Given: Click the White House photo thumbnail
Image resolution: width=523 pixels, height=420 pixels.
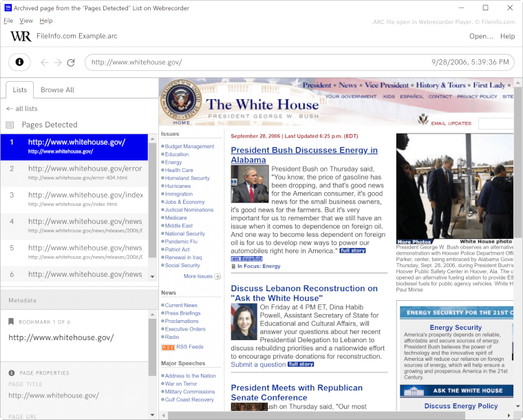Looking at the screenshot, I should tap(454, 186).
